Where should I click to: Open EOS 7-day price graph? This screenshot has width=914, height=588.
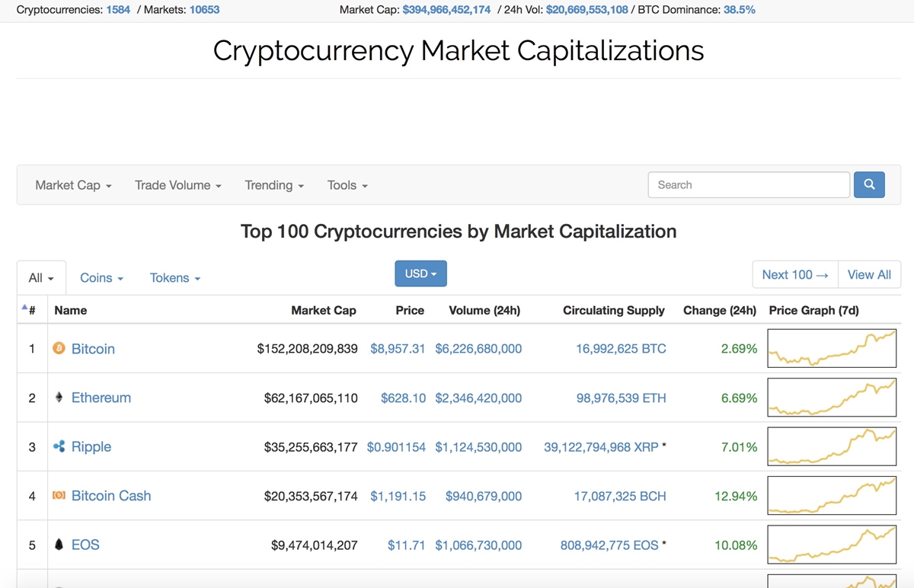832,544
